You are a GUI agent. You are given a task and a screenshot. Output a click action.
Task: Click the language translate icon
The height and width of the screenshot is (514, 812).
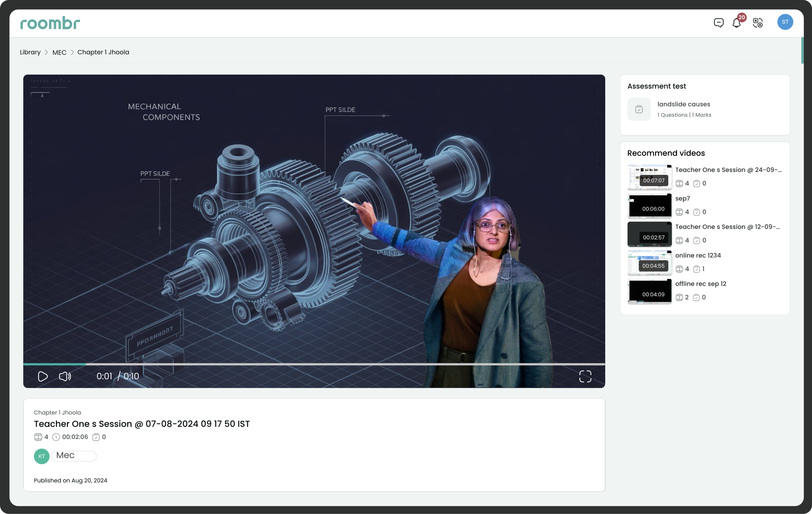pyautogui.click(x=758, y=23)
